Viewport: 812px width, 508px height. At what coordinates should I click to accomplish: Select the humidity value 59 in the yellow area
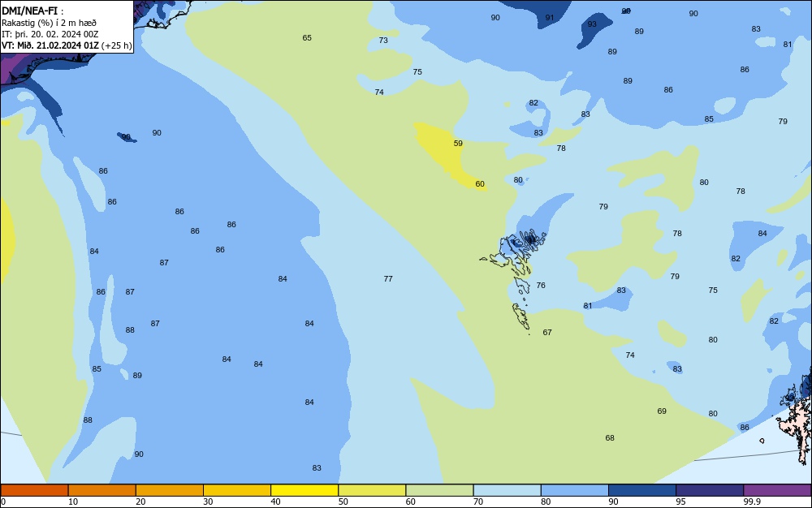(458, 144)
